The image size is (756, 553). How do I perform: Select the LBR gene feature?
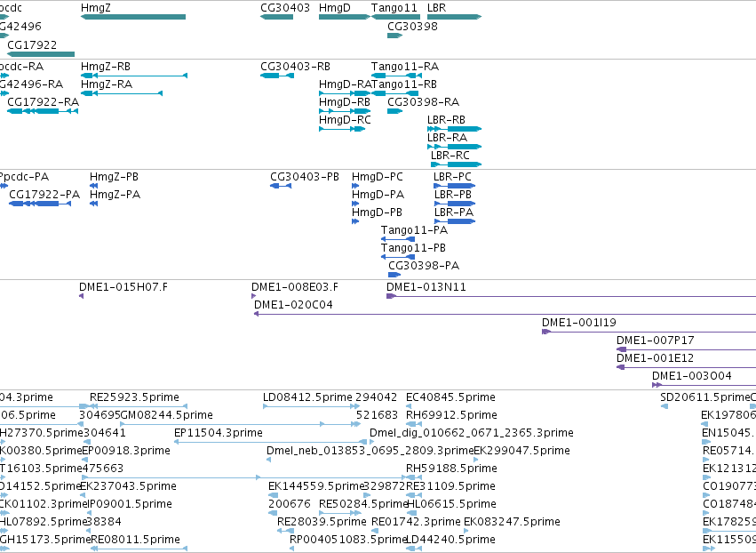pyautogui.click(x=454, y=17)
